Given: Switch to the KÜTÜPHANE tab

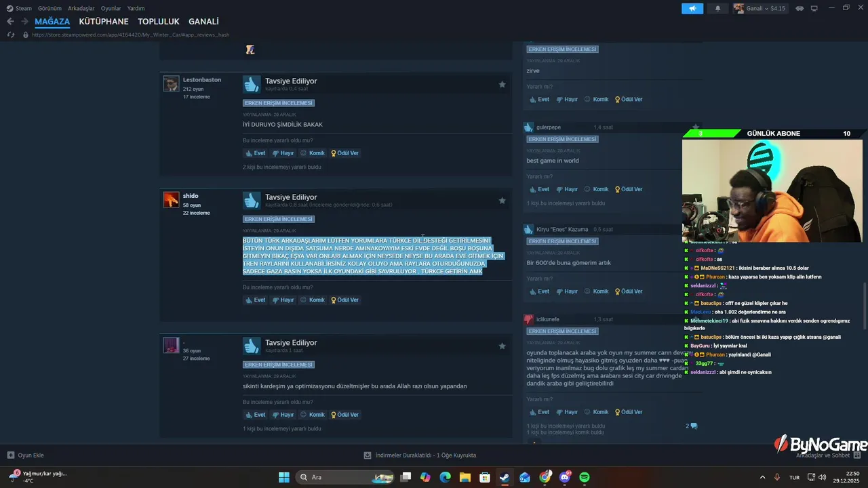Looking at the screenshot, I should click(104, 22).
